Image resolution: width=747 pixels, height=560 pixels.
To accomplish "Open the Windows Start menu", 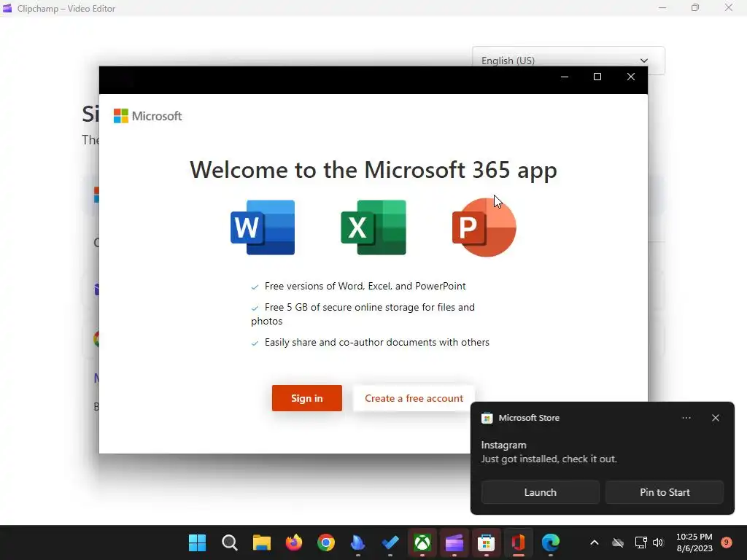I will [x=197, y=542].
